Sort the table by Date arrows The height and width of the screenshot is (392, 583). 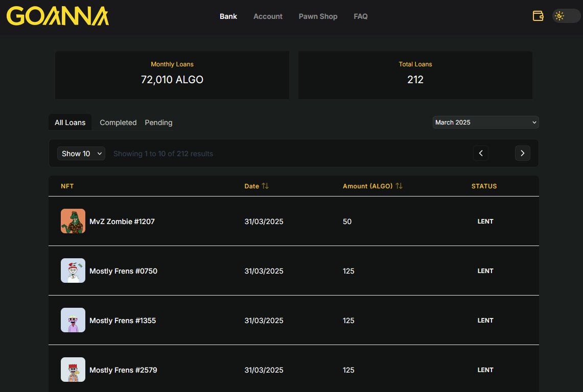tap(265, 186)
